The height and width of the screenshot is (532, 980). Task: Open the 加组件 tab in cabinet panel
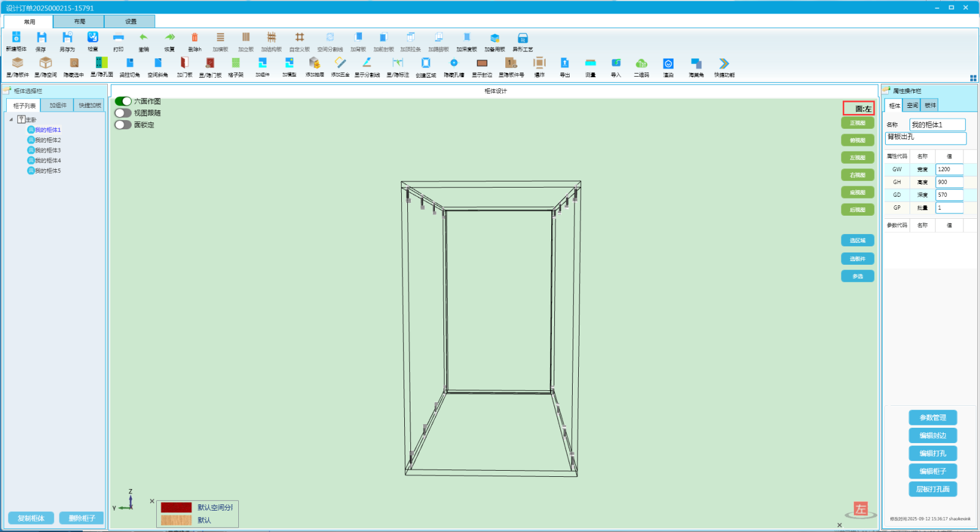click(58, 105)
